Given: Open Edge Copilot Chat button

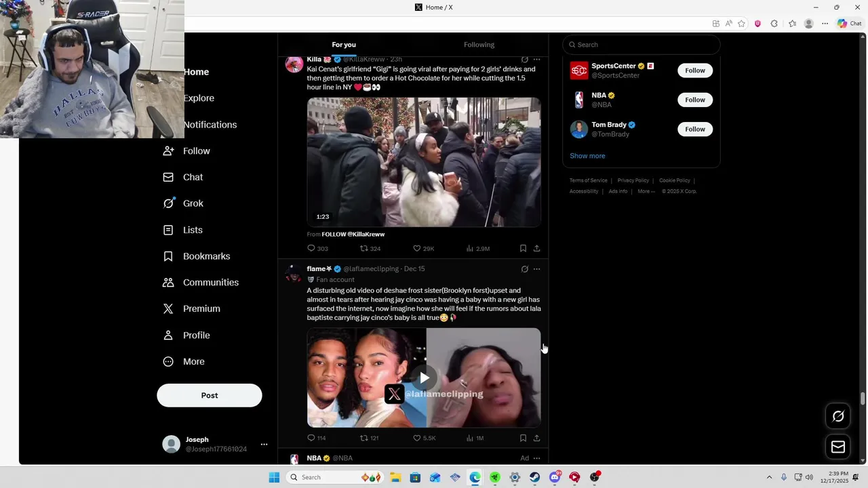Looking at the screenshot, I should [x=849, y=24].
